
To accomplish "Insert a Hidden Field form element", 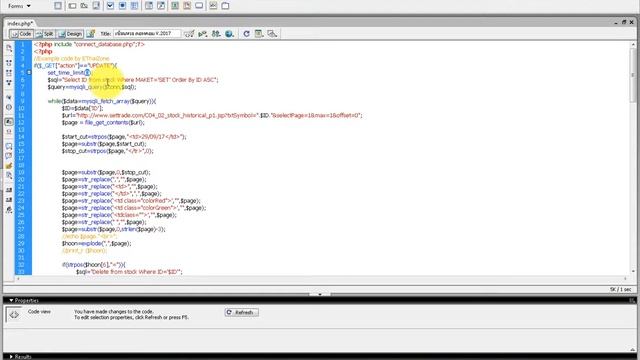I will (x=84, y=6).
